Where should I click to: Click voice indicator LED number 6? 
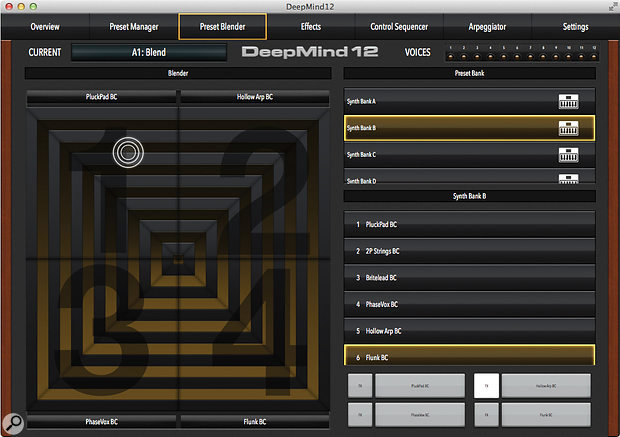[517, 57]
